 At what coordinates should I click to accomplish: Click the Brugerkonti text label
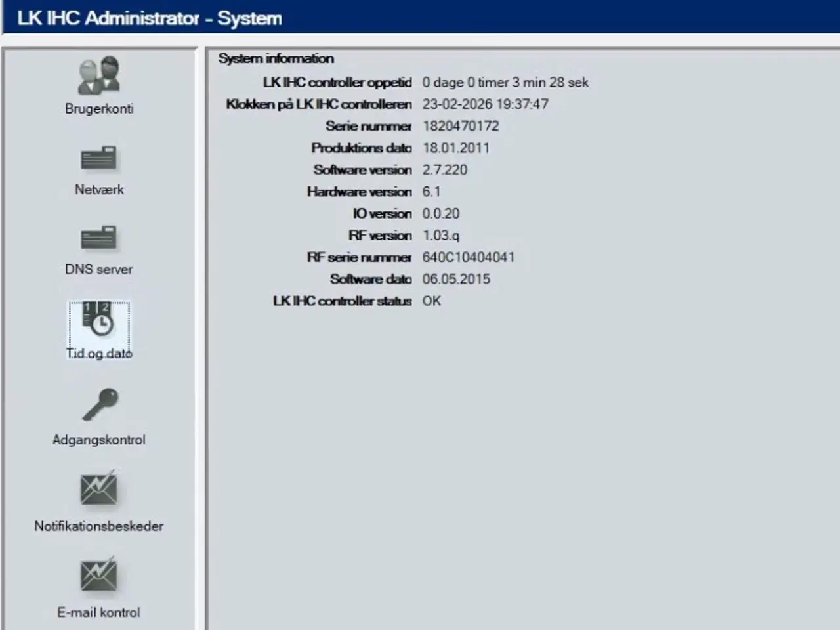pyautogui.click(x=99, y=108)
